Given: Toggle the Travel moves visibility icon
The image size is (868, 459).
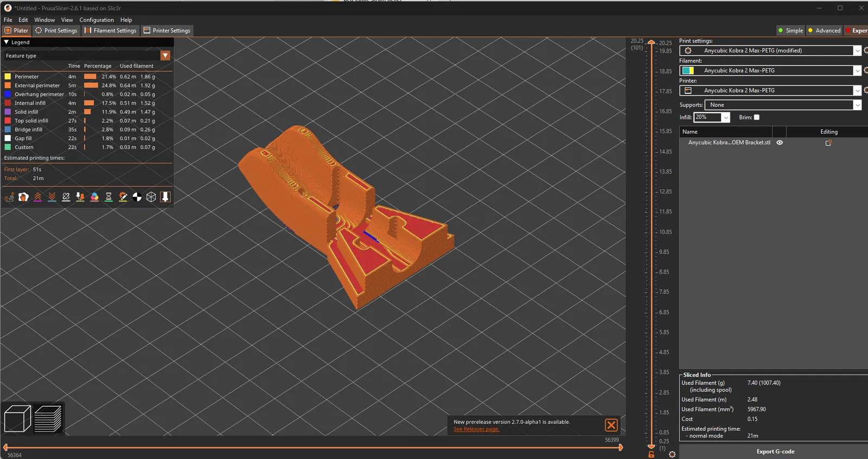Looking at the screenshot, I should (x=9, y=197).
